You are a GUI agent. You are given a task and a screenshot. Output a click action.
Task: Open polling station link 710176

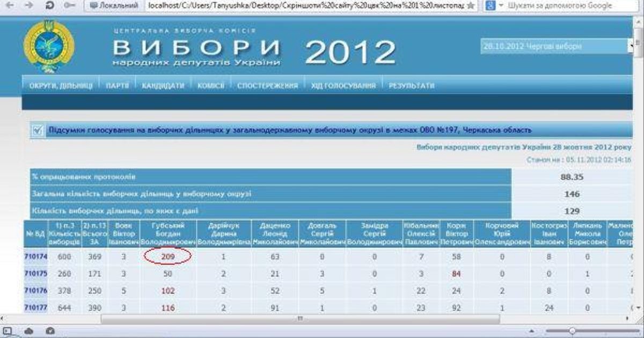[x=36, y=290]
